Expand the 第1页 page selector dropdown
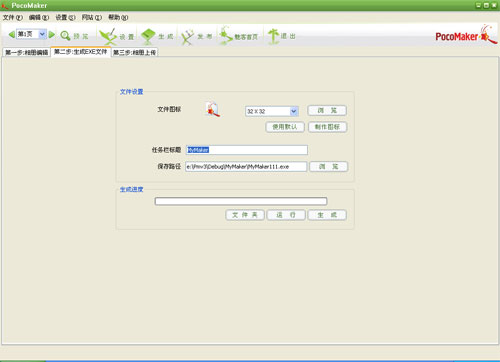500x362 pixels. 42,34
